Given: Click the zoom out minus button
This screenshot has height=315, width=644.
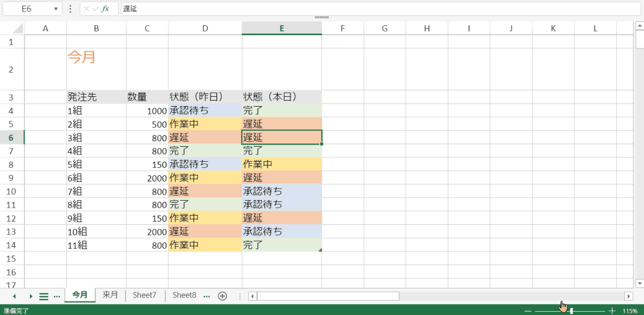Looking at the screenshot, I should point(528,311).
